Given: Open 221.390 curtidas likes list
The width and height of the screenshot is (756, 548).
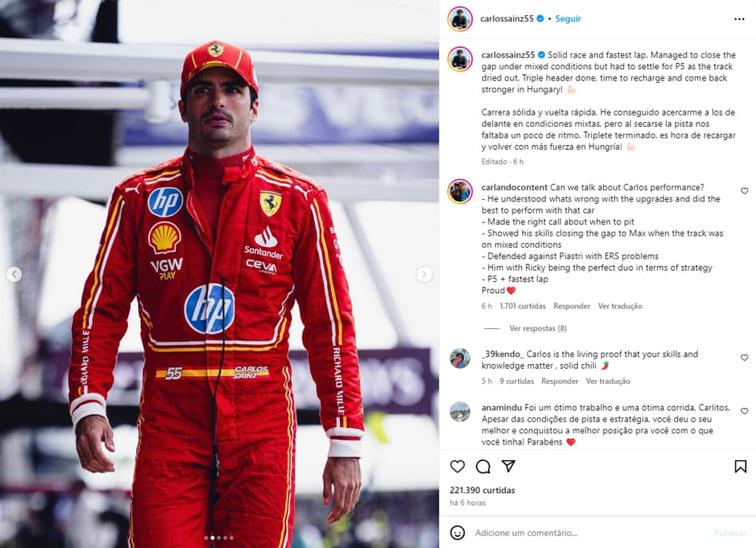Looking at the screenshot, I should [x=482, y=490].
